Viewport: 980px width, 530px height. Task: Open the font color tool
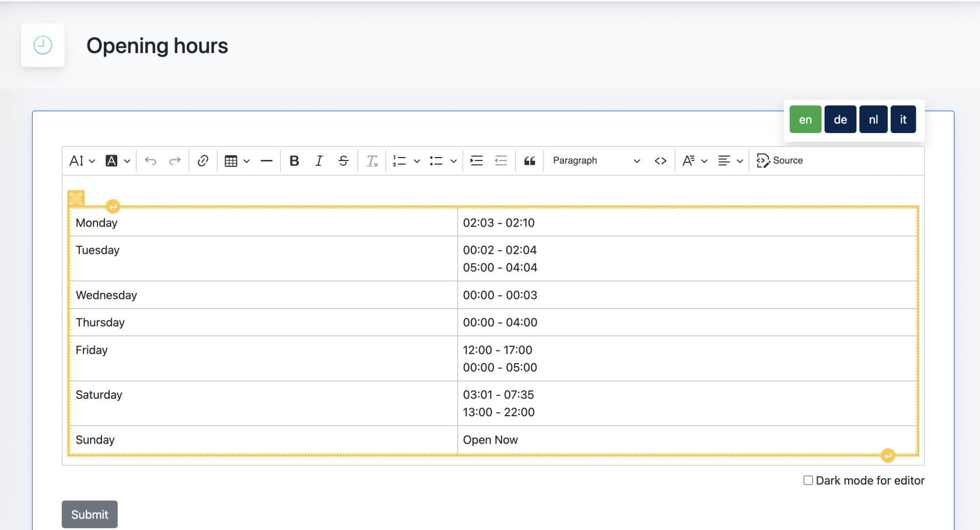pos(111,161)
